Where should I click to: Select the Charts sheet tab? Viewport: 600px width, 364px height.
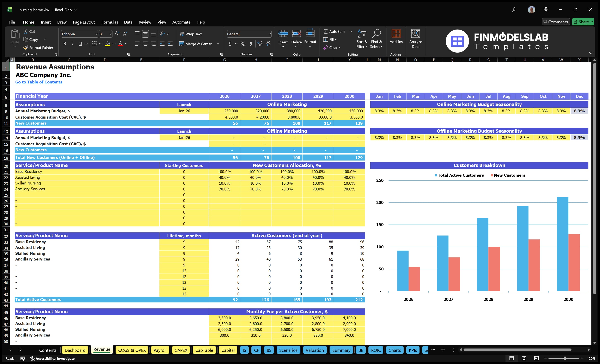coord(394,350)
